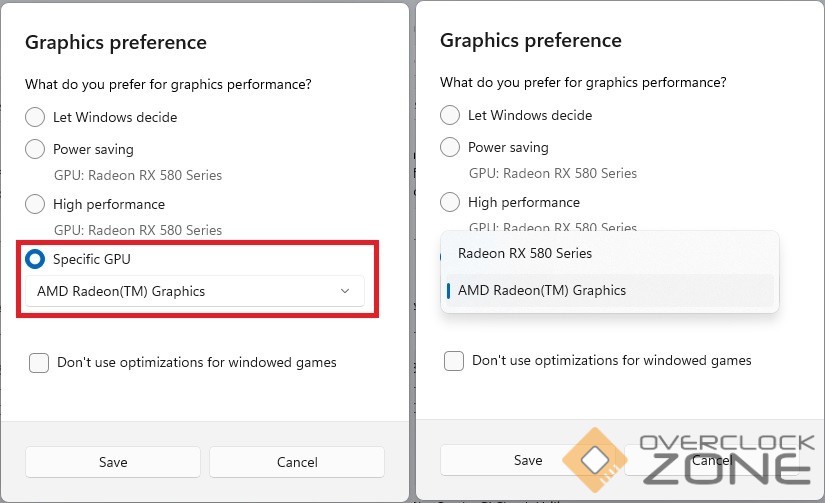
Task: Choose High performance in right dialog
Action: tap(450, 202)
